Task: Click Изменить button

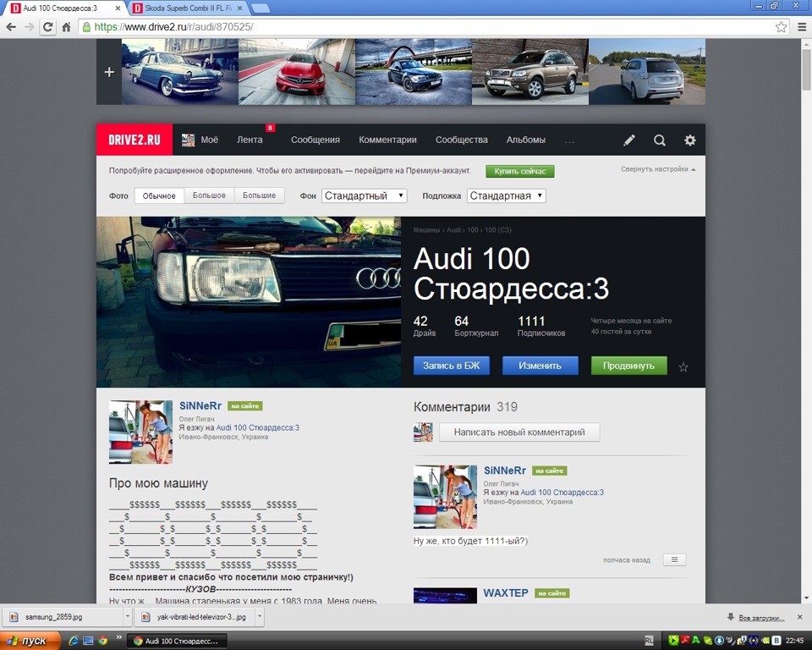Action: point(540,366)
